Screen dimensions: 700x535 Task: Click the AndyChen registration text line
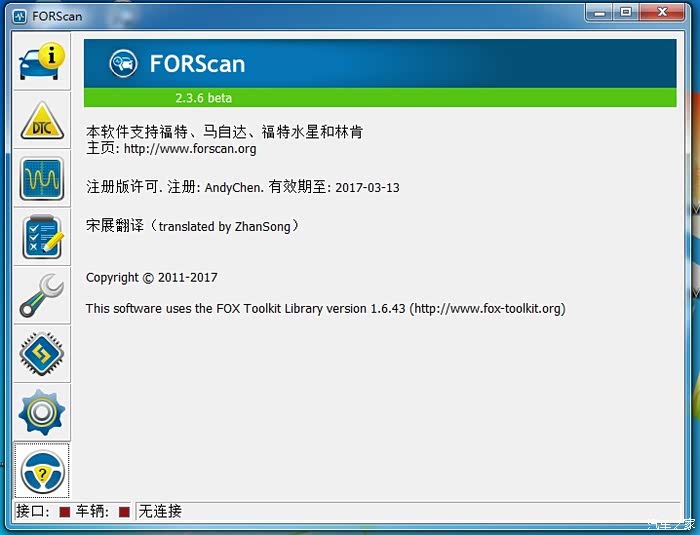coord(243,187)
